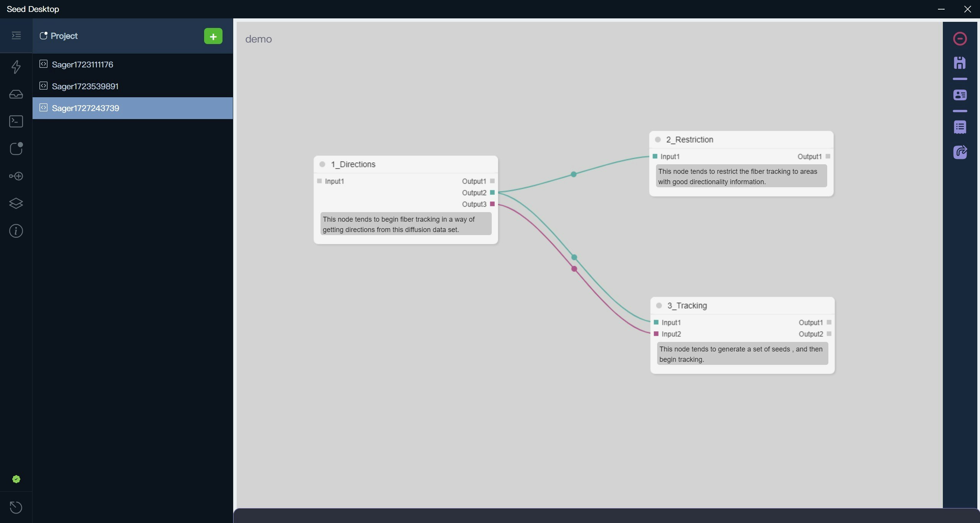The height and width of the screenshot is (523, 980).
Task: Toggle the 1_Directions node status dot
Action: click(322, 164)
